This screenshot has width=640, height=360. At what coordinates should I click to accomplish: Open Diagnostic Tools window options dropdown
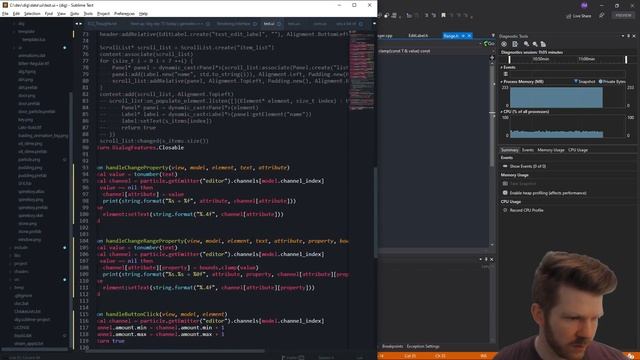click(623, 36)
